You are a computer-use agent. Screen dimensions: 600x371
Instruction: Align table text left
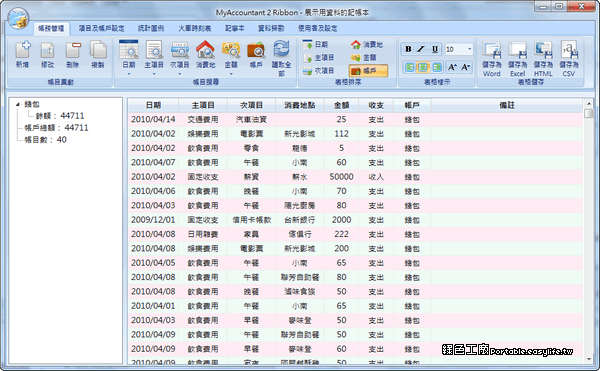click(x=409, y=67)
